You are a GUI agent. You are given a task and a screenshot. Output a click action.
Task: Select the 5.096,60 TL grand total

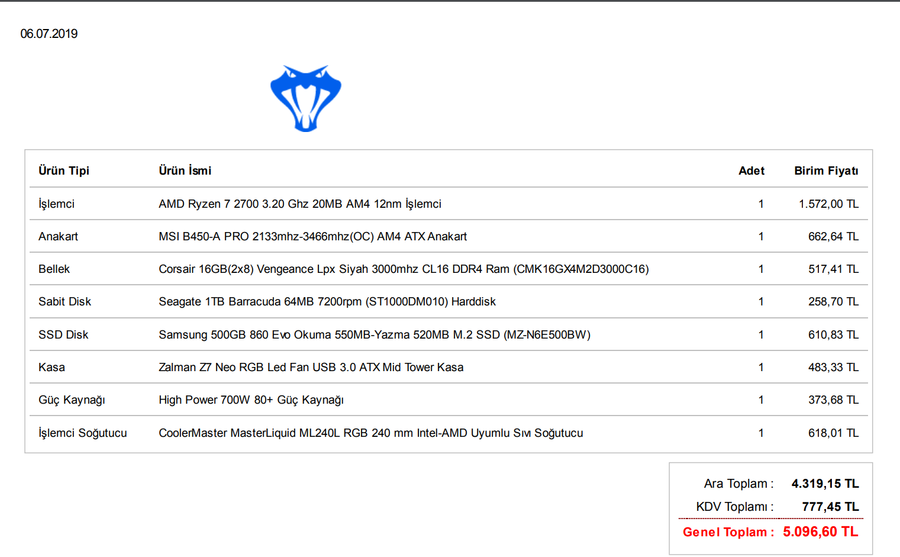(821, 532)
